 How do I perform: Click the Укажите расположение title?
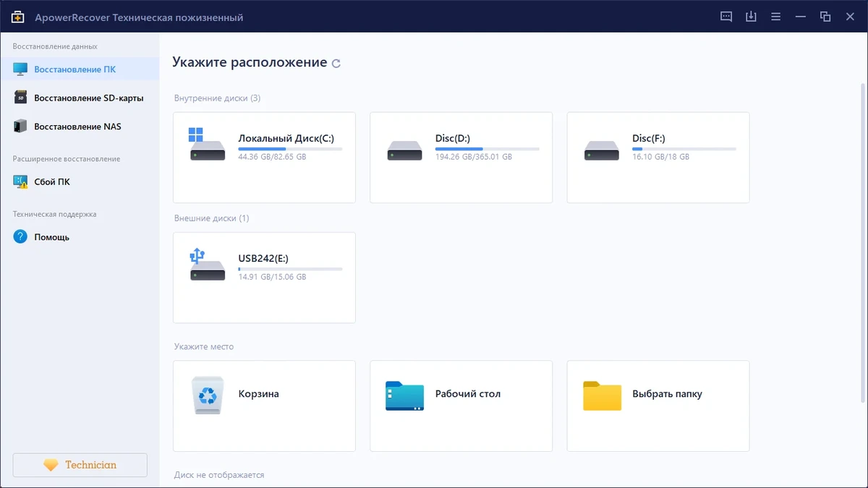tap(250, 62)
